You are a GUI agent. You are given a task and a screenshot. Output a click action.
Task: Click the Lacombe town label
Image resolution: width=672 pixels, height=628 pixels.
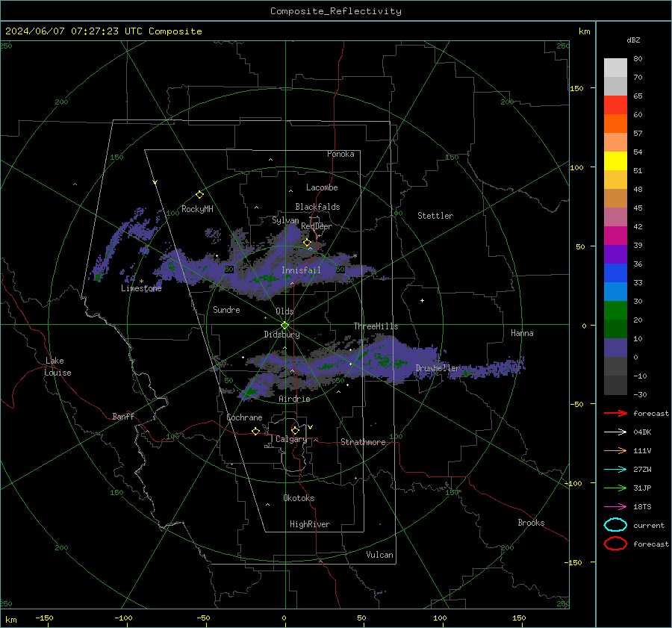[x=322, y=187]
